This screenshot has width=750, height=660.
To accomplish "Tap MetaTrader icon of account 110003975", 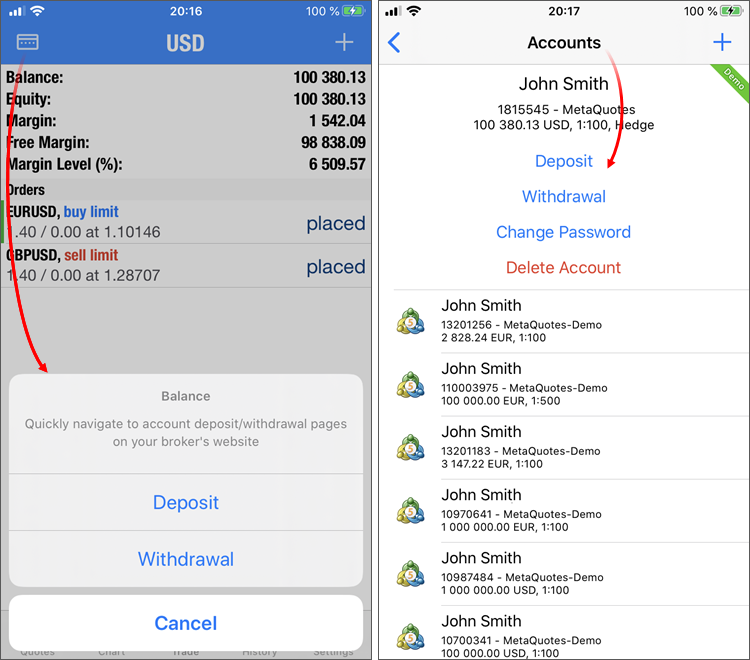I will pyautogui.click(x=410, y=385).
